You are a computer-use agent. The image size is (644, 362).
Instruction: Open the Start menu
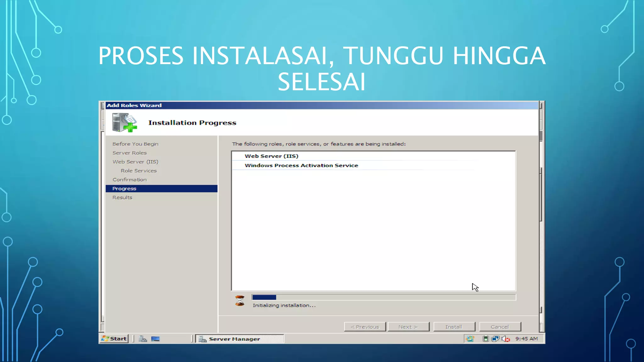(x=114, y=339)
